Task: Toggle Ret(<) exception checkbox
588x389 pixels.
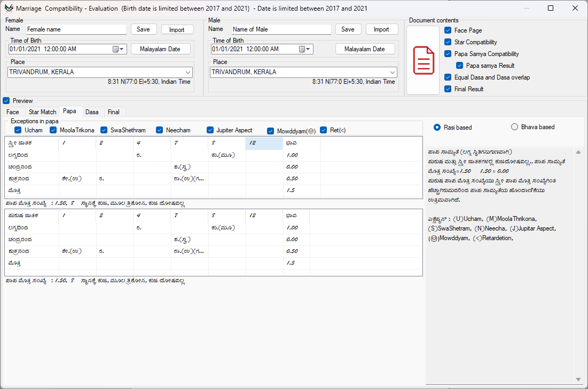Action: 323,130
